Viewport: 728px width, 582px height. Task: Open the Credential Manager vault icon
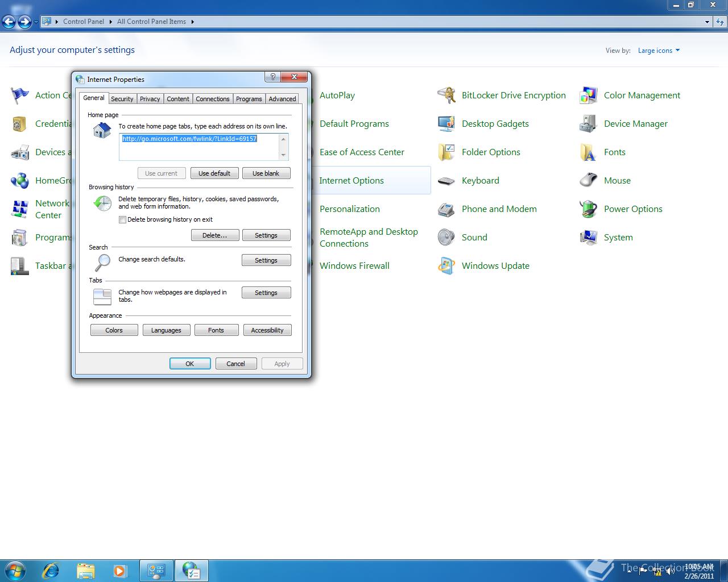(x=20, y=124)
